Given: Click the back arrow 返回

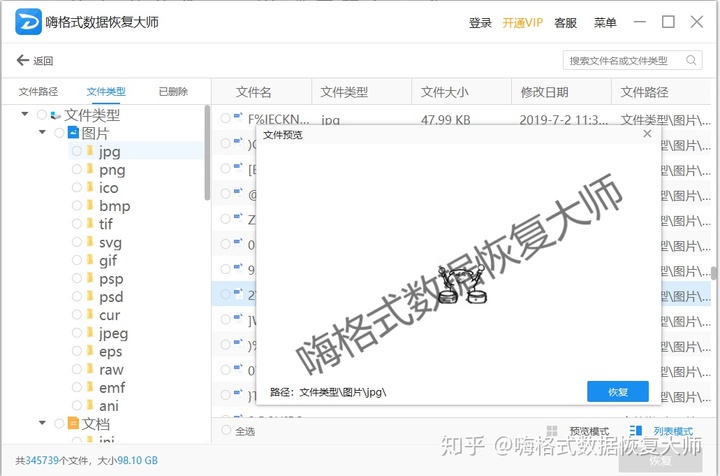Looking at the screenshot, I should coord(35,61).
